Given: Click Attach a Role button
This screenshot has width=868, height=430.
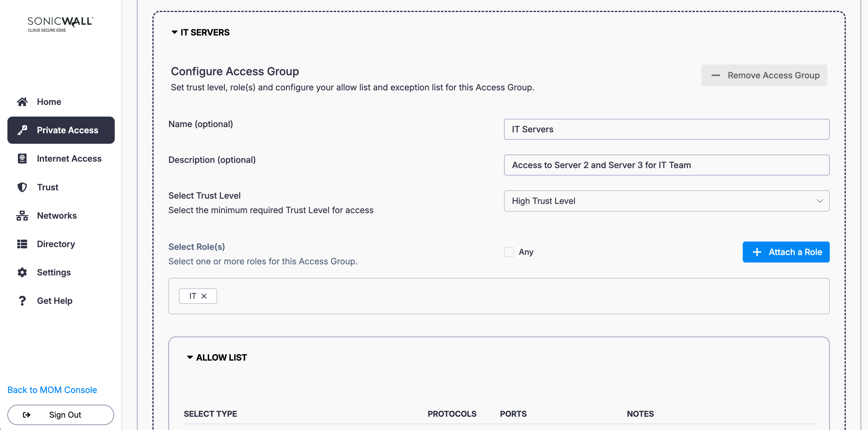Looking at the screenshot, I should 786,252.
